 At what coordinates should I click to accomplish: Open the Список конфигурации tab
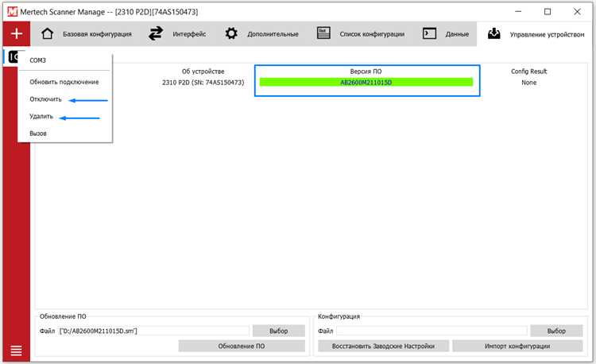(x=361, y=34)
